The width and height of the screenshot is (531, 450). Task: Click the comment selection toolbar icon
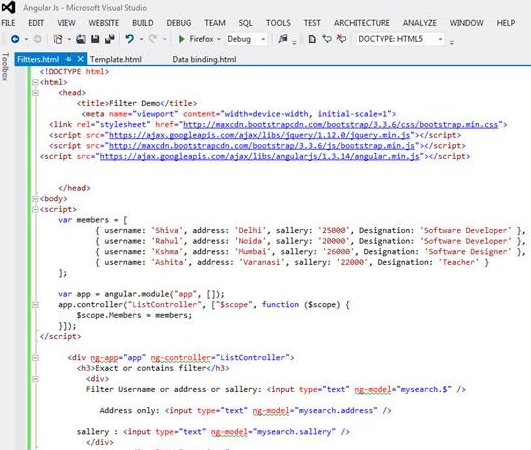coord(327,39)
